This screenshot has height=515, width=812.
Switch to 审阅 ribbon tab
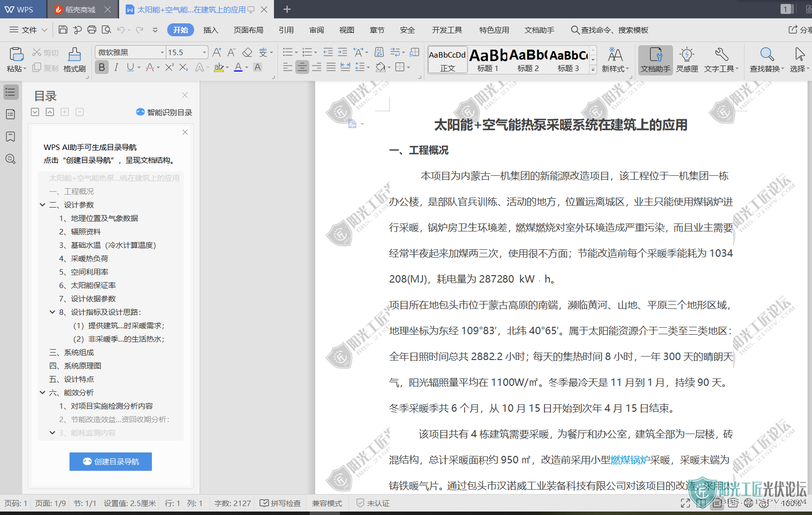317,30
